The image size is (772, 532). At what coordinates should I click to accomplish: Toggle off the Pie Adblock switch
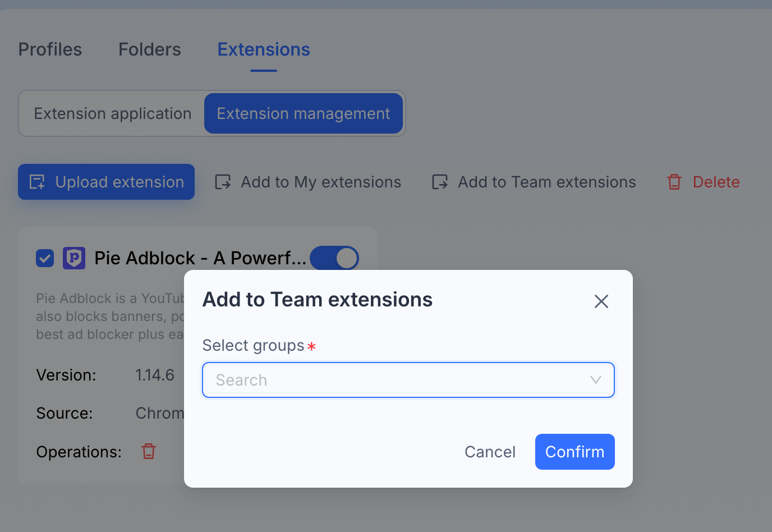[x=334, y=258]
